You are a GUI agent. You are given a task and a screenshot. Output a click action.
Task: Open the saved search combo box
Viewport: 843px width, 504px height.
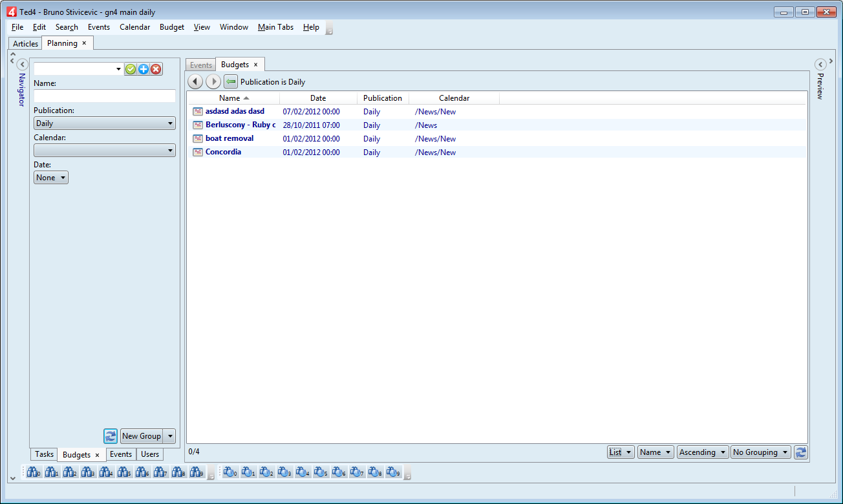78,69
